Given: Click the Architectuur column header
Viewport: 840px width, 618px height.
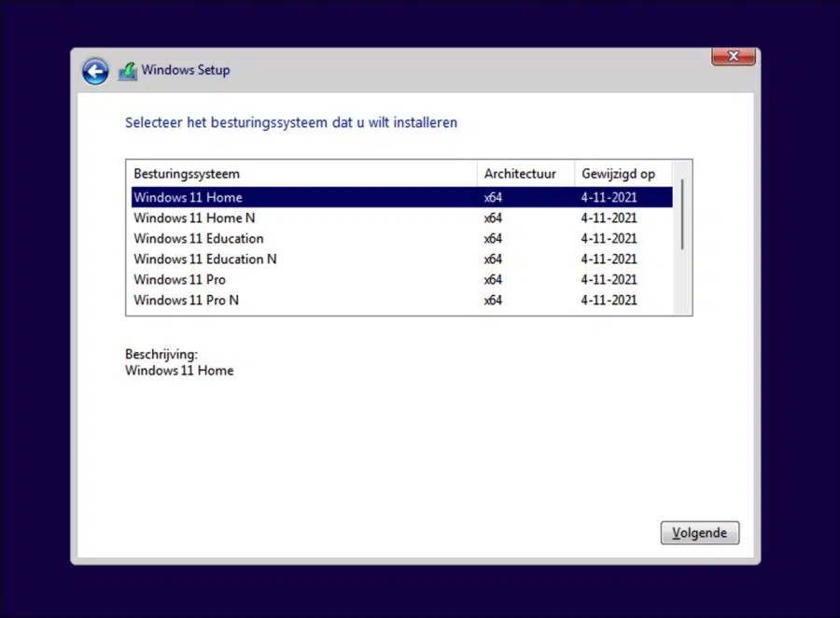Looking at the screenshot, I should click(525, 174).
